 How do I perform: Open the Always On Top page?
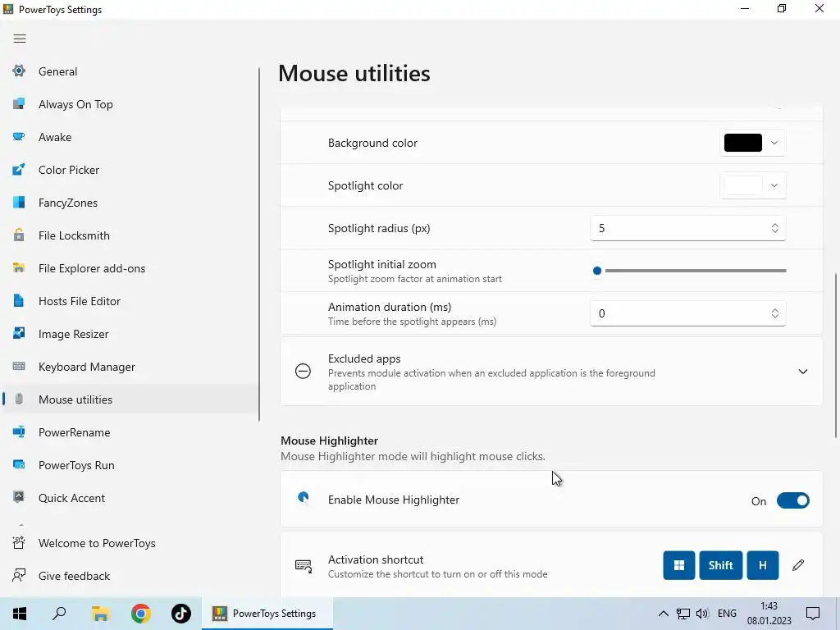(x=131, y=104)
